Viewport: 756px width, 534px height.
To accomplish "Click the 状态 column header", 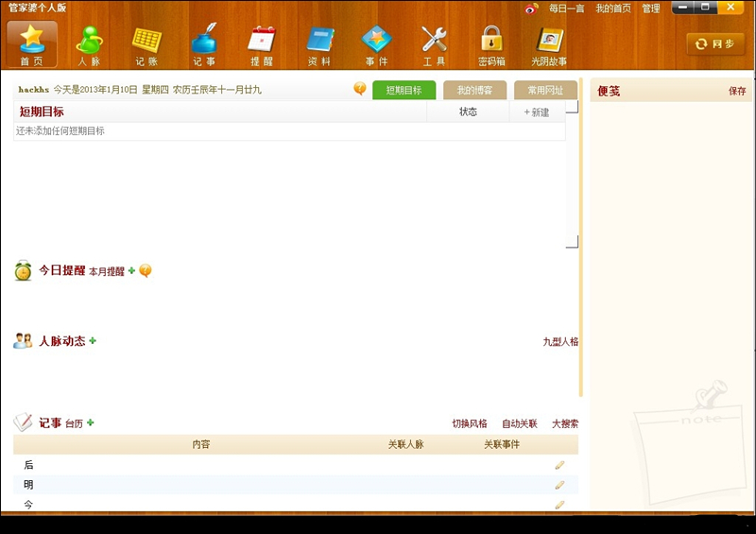I will 468,112.
